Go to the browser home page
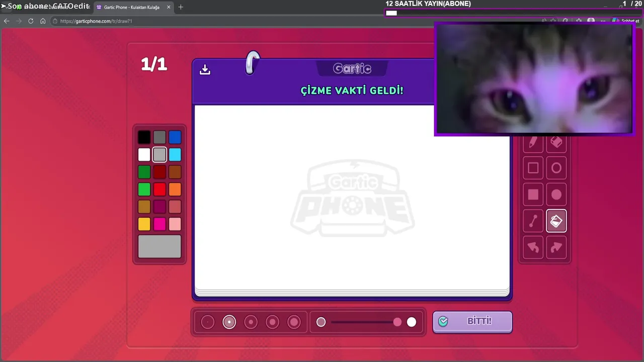The image size is (644, 362). click(x=43, y=21)
